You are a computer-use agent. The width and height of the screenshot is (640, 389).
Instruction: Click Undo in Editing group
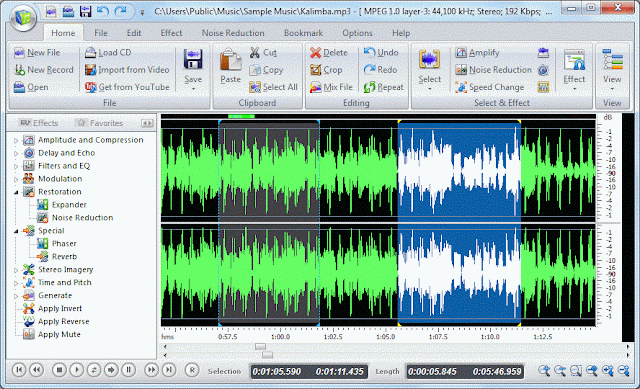point(381,52)
